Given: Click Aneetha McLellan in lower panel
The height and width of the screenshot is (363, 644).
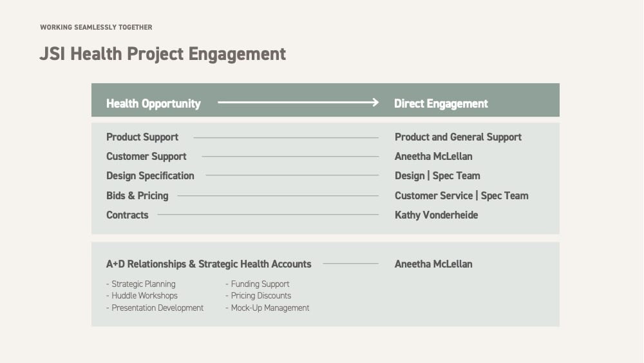Looking at the screenshot, I should point(433,264).
